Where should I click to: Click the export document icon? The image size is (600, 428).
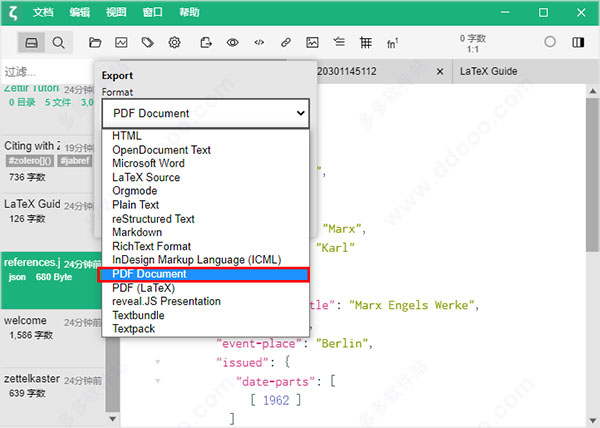click(x=206, y=42)
